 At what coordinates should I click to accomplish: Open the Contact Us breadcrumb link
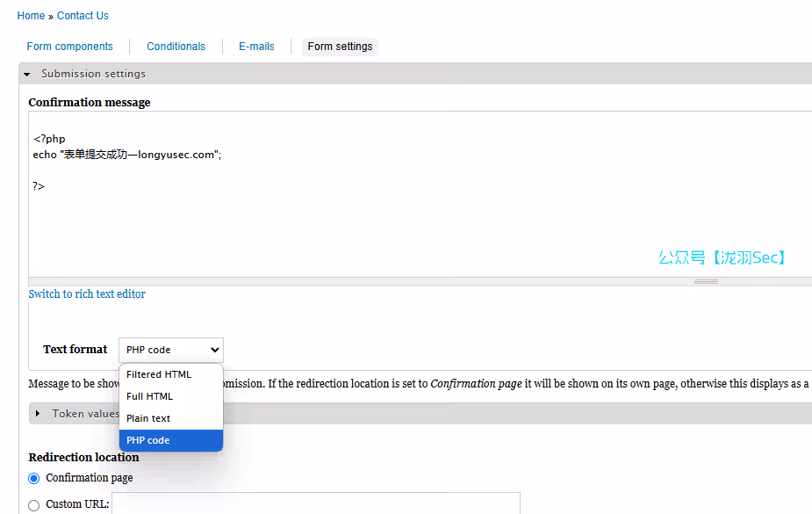pyautogui.click(x=83, y=16)
